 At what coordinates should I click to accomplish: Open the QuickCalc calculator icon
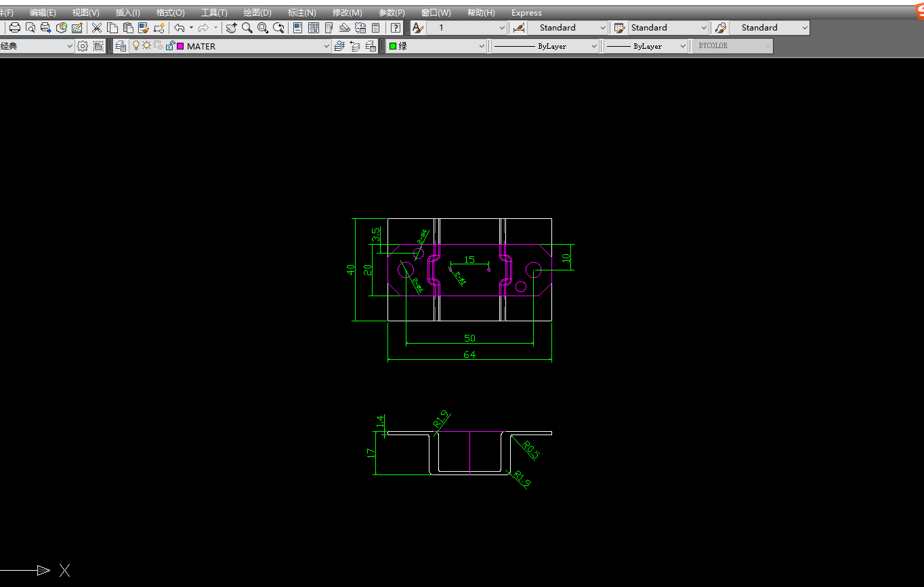coord(376,28)
